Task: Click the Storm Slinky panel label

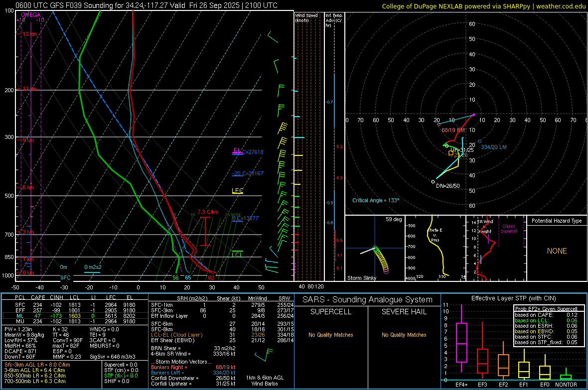Action: (x=361, y=278)
